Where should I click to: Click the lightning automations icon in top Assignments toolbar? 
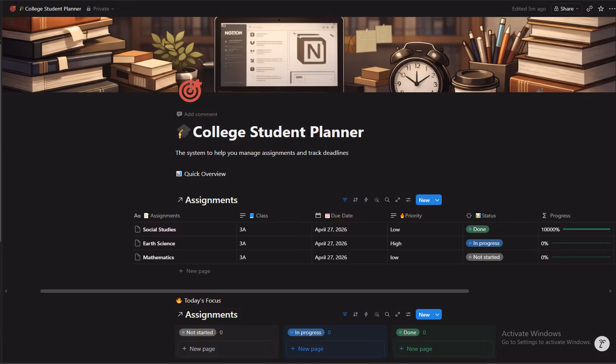point(366,200)
